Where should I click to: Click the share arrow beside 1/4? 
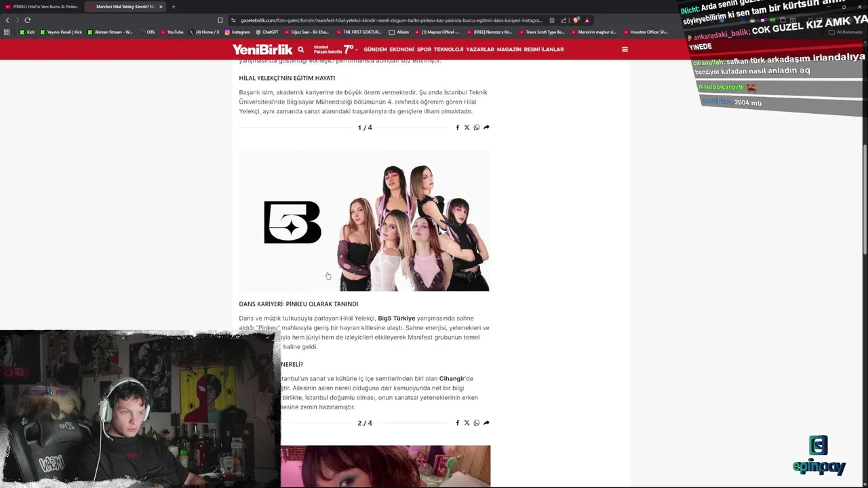click(486, 127)
